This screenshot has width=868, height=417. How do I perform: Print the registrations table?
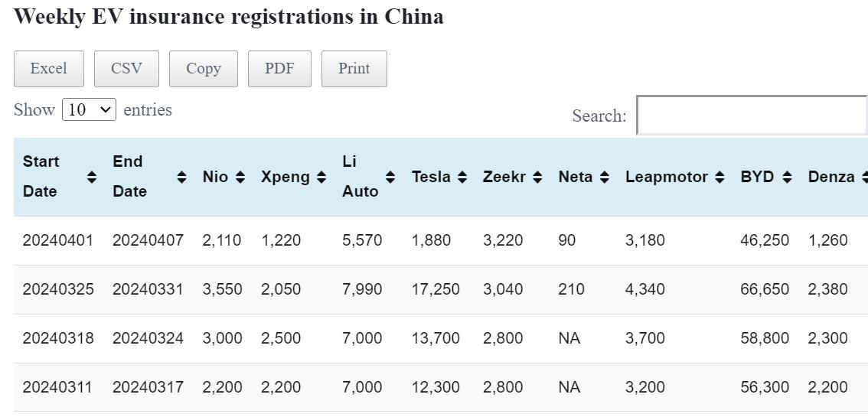pyautogui.click(x=354, y=69)
